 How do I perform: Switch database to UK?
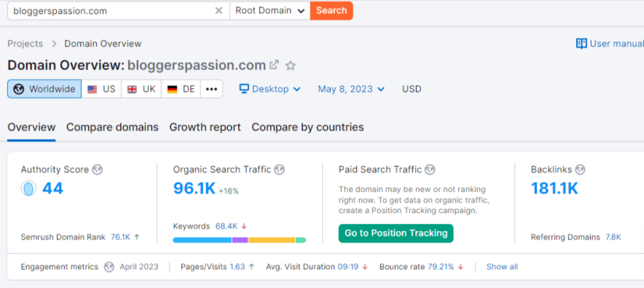(x=141, y=89)
